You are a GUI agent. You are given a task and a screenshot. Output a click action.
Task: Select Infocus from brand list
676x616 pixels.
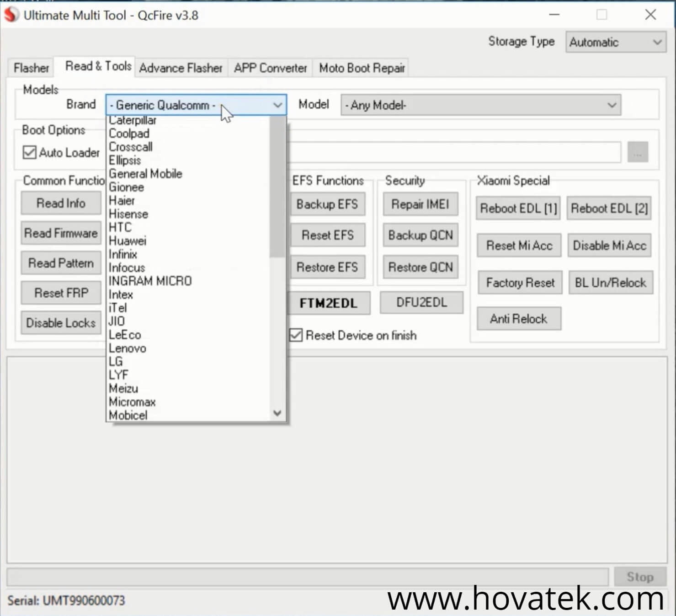[x=188, y=268]
